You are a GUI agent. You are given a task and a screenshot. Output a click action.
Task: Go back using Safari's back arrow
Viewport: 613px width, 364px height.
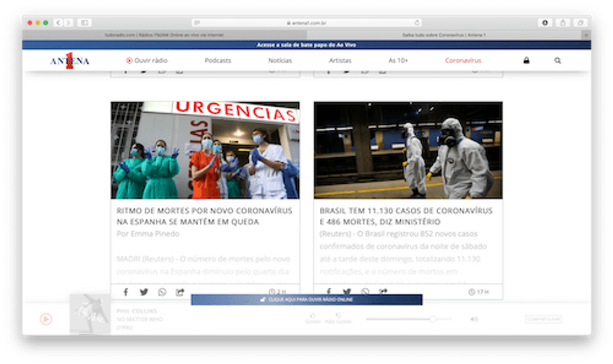(58, 23)
